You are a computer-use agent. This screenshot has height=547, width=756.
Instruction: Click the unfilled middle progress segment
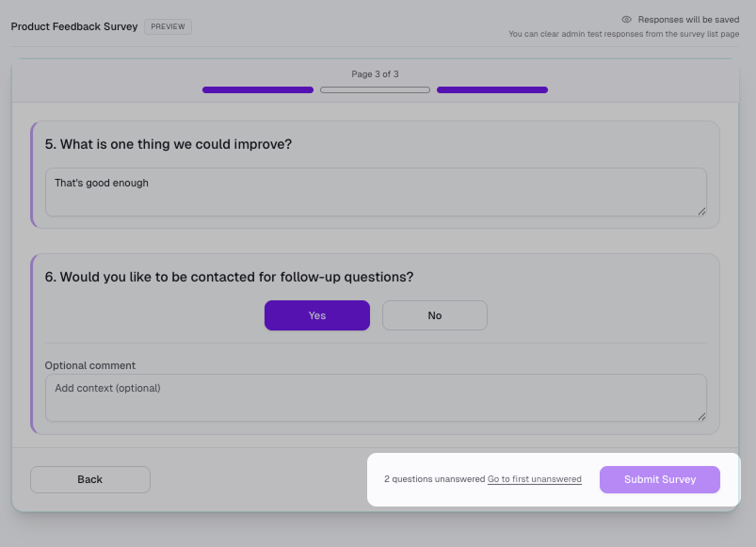(x=375, y=89)
